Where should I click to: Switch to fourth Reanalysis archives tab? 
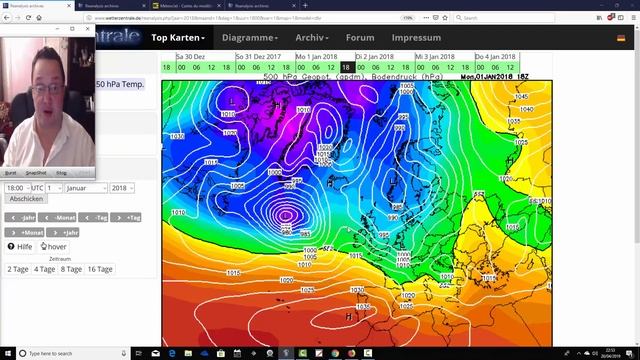click(x=262, y=6)
